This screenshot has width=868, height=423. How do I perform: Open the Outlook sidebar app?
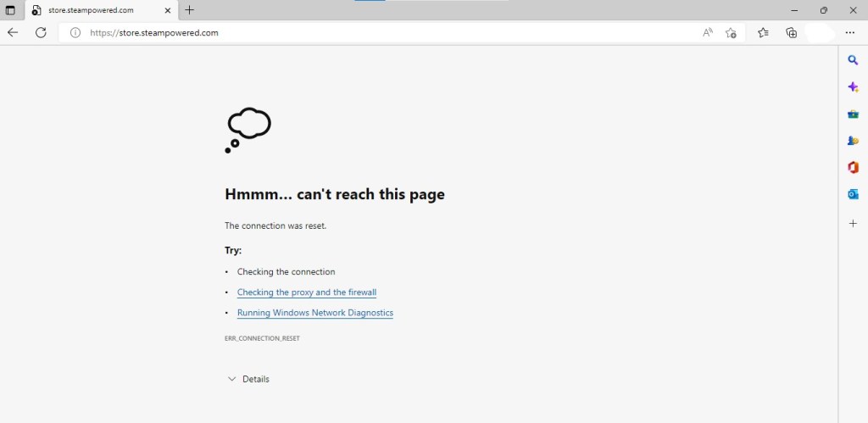click(853, 194)
